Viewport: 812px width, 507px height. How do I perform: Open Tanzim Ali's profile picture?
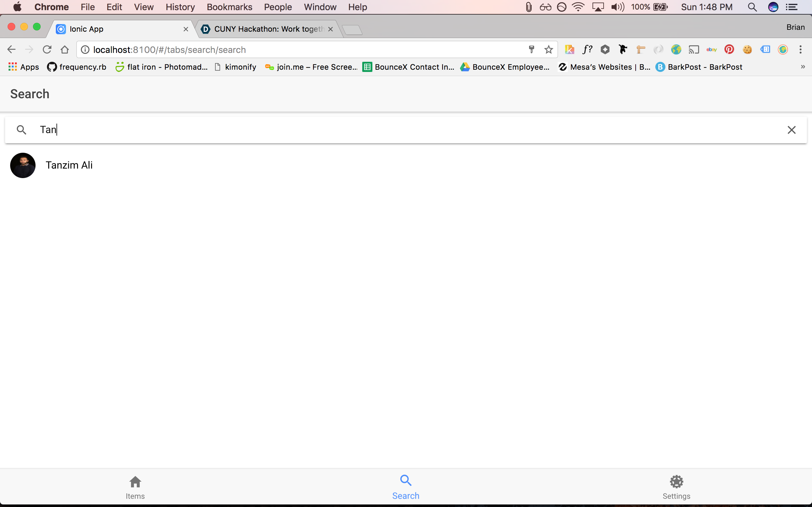click(x=23, y=165)
